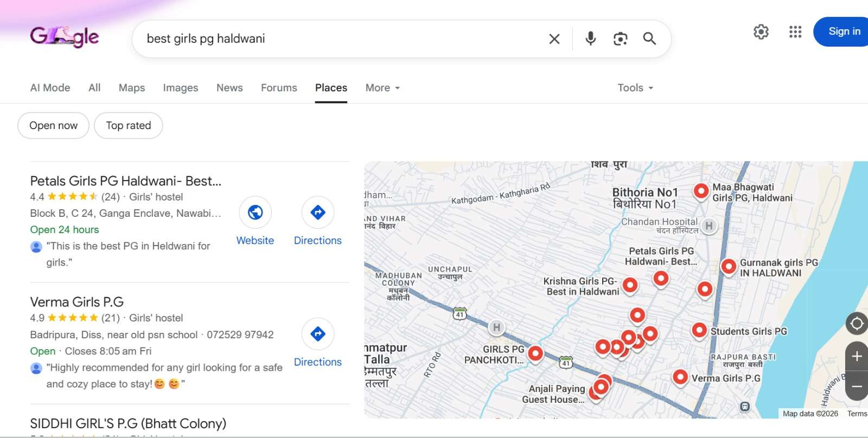The width and height of the screenshot is (868, 438).
Task: Switch to the AI Mode tab
Action: [x=50, y=88]
